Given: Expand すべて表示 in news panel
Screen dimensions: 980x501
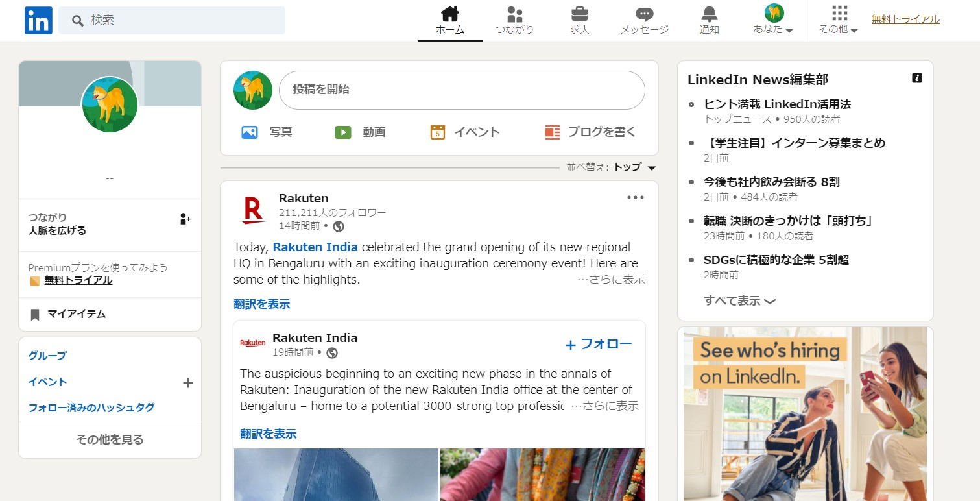Looking at the screenshot, I should tap(739, 301).
